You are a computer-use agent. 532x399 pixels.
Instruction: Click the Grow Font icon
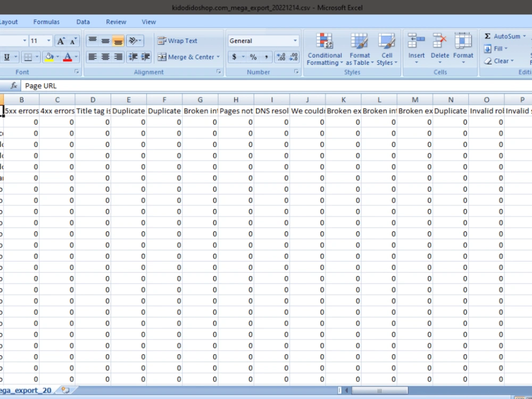coord(61,41)
